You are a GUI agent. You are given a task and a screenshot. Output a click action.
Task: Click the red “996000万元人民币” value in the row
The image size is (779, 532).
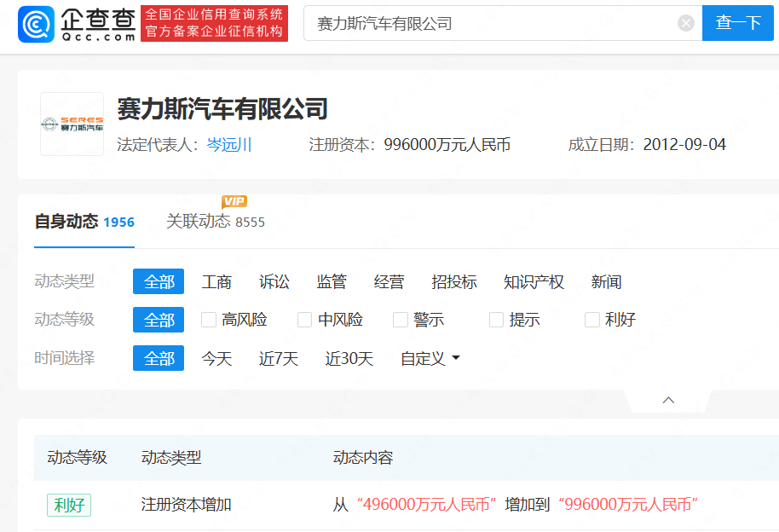pos(628,505)
